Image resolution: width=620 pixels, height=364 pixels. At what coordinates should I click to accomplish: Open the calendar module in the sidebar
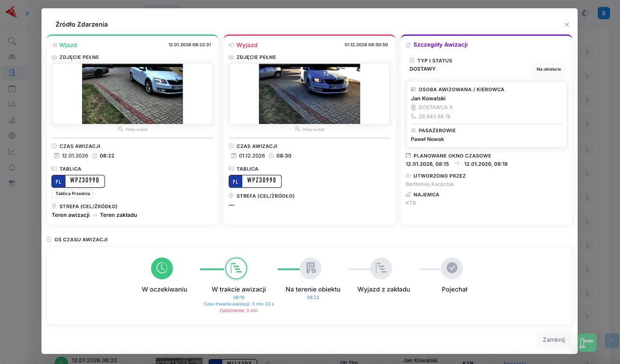[12, 89]
